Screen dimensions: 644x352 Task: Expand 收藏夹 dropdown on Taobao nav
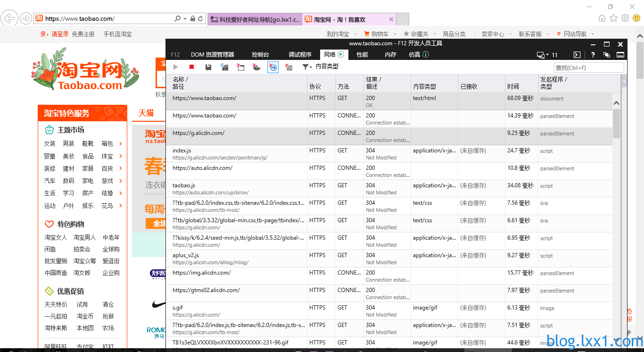(x=419, y=34)
